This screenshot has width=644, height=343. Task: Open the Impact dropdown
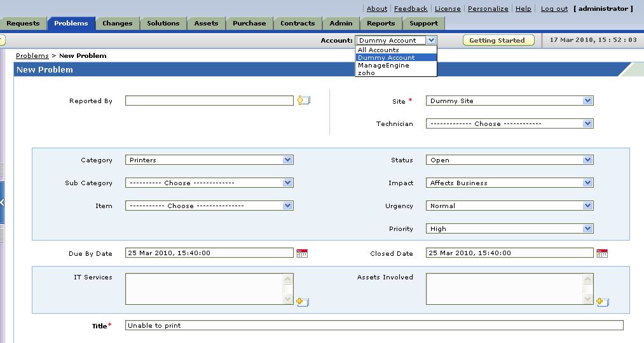509,183
